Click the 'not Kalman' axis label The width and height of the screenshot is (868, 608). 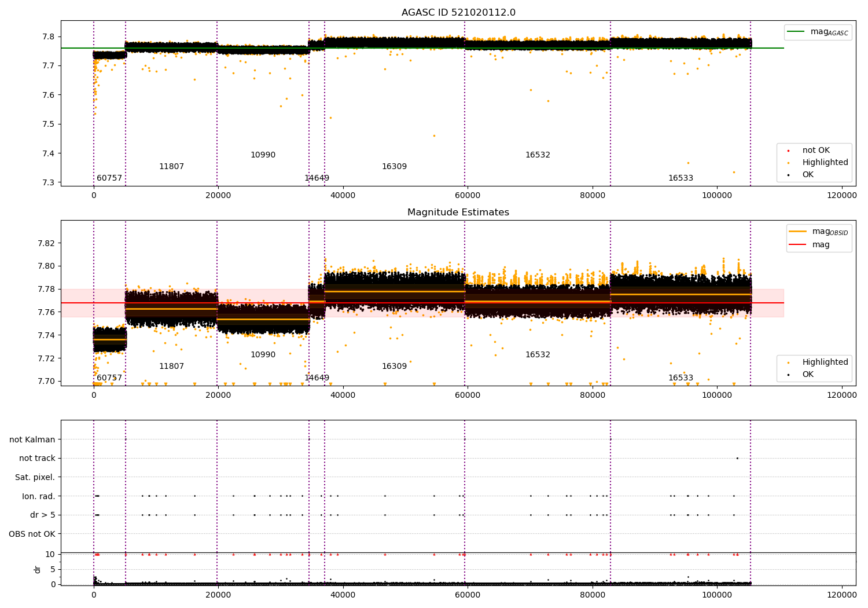click(x=32, y=439)
